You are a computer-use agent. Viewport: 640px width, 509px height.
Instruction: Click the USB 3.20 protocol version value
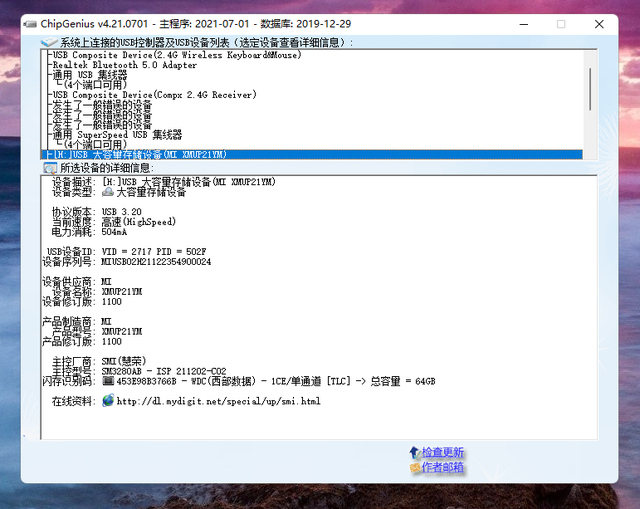(x=122, y=212)
